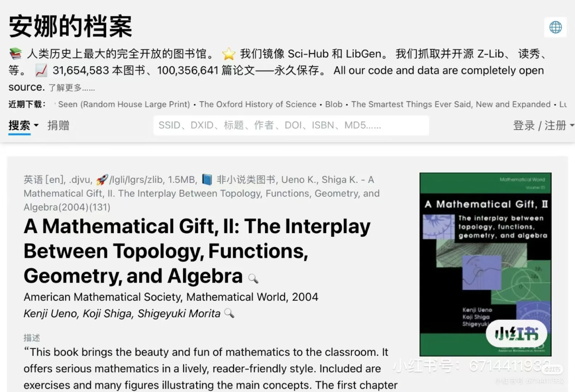Open the 搜索 dropdown menu
Viewport: 575px width, 392px height.
pyautogui.click(x=24, y=126)
